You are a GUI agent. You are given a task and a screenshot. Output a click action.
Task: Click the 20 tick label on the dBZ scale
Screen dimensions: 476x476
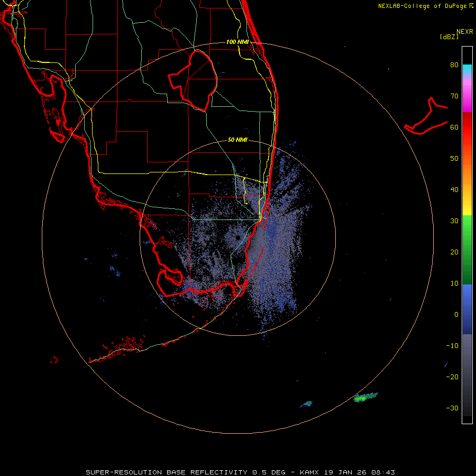tap(454, 252)
